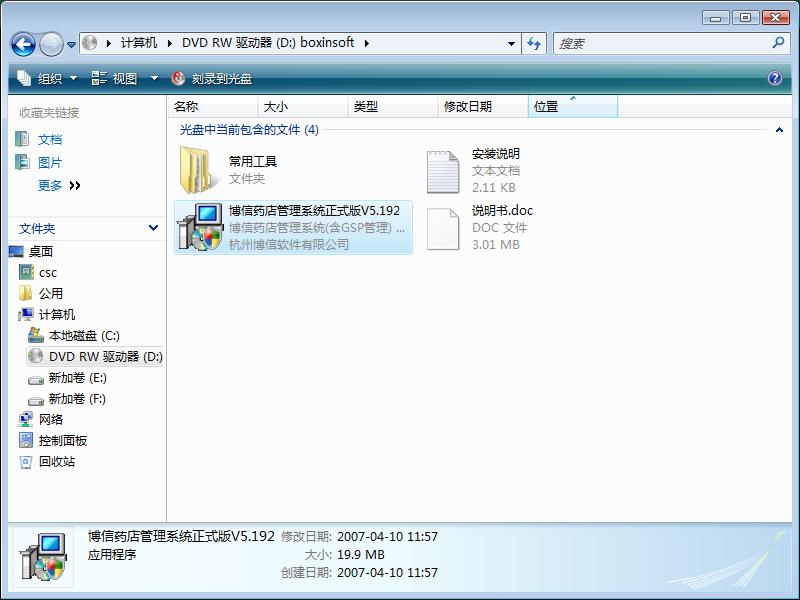Screen dimensions: 800x600
Task: Expand the address bar history dropdown
Action: pos(512,44)
